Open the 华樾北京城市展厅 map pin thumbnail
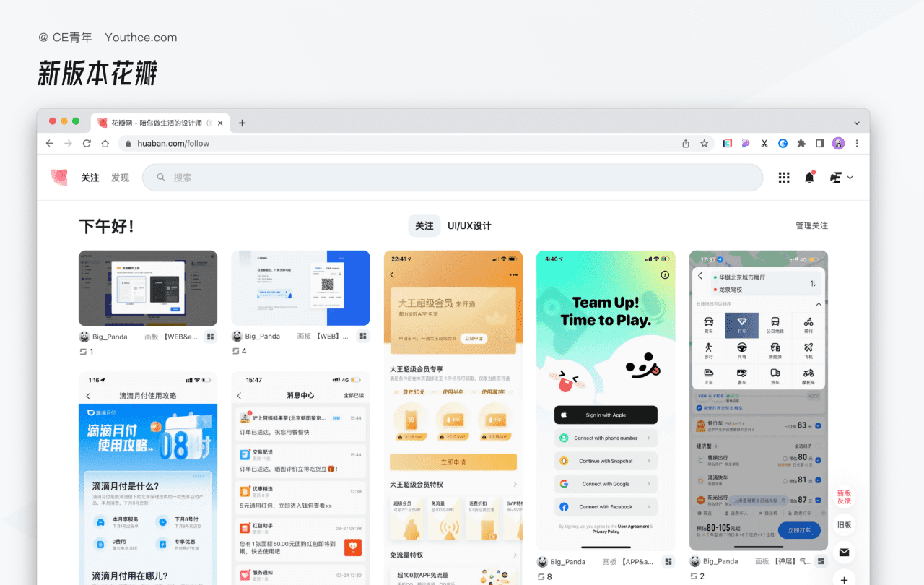924x585 pixels. [x=759, y=401]
